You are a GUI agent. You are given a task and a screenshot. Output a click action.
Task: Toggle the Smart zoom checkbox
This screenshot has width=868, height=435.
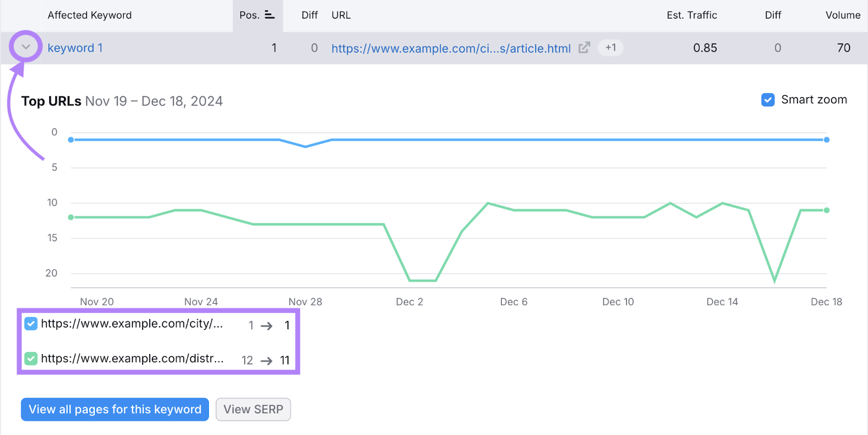(768, 100)
